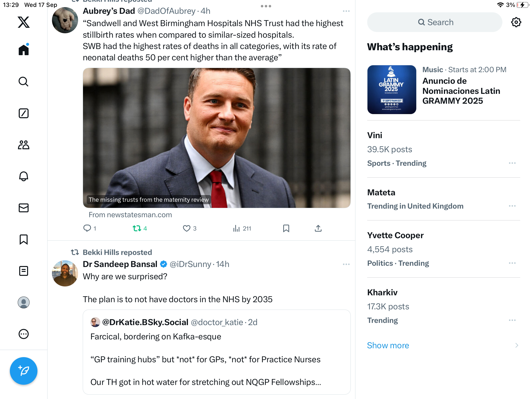Open trends settings gear icon
532x399 pixels.
(516, 22)
